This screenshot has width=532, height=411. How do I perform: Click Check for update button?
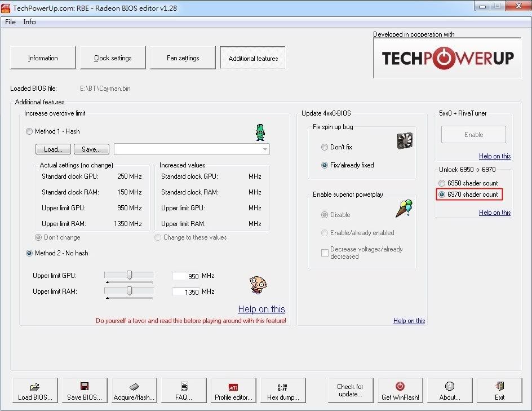coord(350,390)
